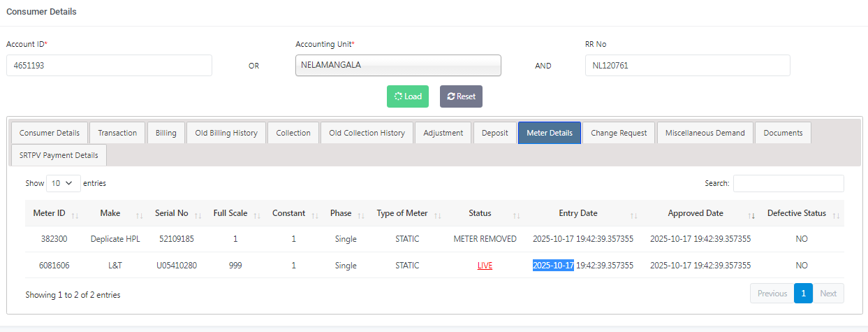
Task: Sort by Type of Meter column
Action: coord(437,214)
